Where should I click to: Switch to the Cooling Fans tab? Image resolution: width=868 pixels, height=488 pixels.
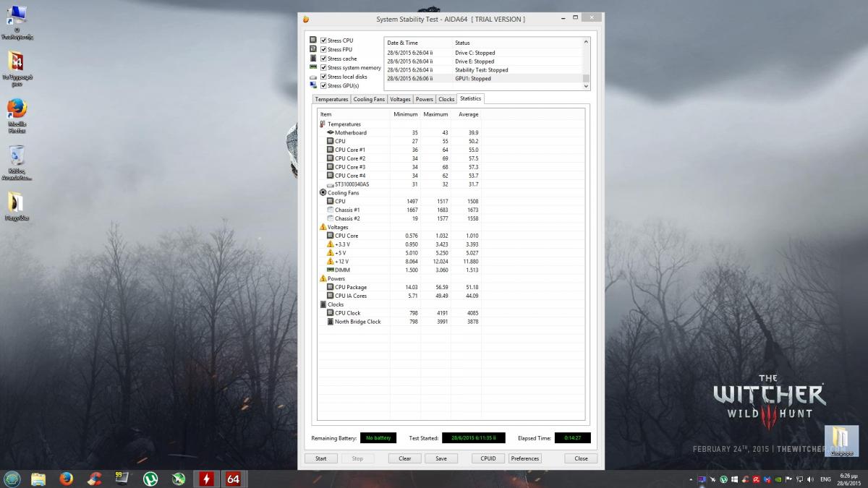tap(369, 99)
